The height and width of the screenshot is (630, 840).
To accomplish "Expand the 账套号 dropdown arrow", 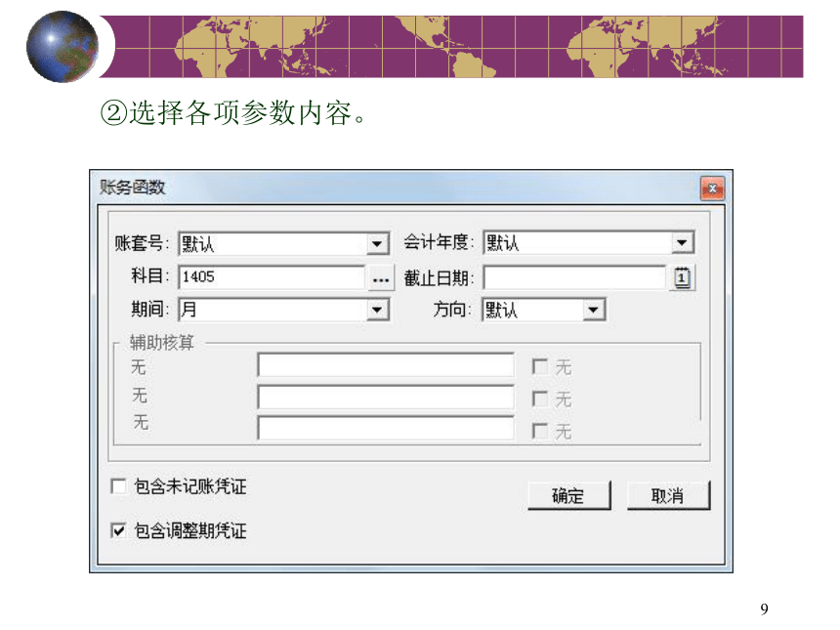I will coord(377,244).
